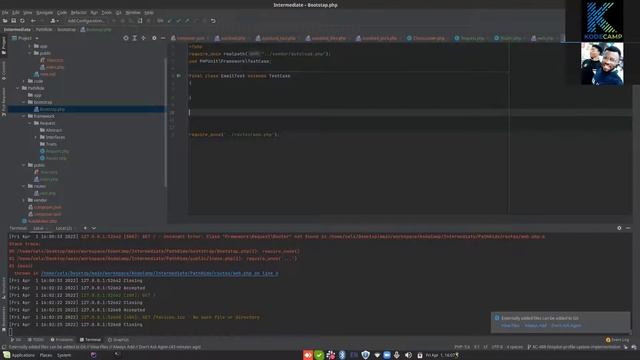Select composer.lock in the project tree
Image resolution: width=640 pixels, height=360 pixels.
coord(44,214)
